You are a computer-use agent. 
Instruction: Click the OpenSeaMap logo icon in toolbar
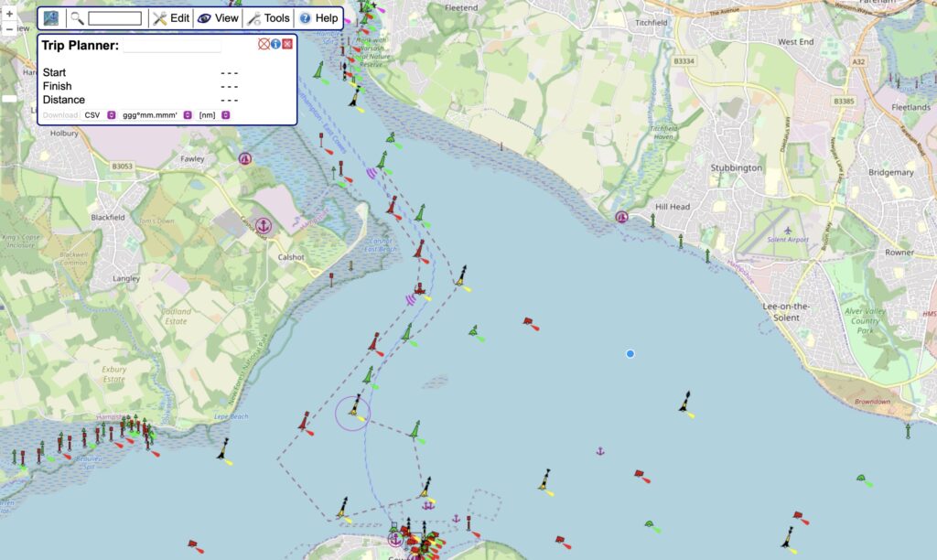50,18
